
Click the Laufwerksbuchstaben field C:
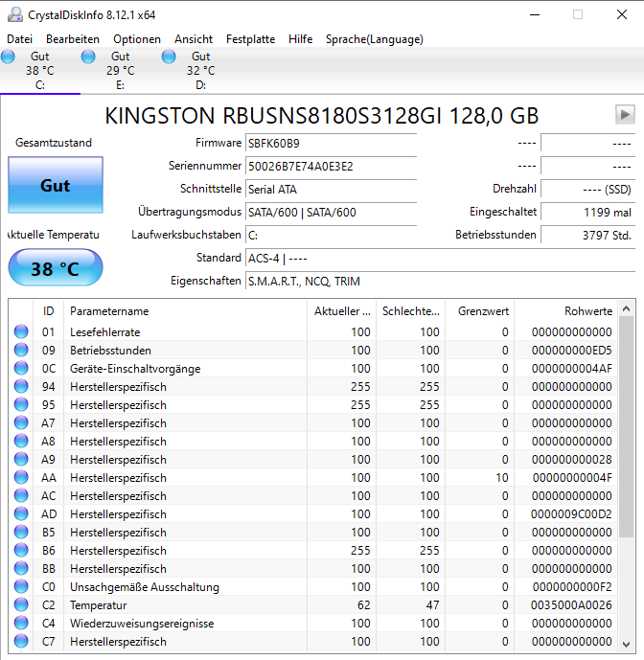pos(331,236)
